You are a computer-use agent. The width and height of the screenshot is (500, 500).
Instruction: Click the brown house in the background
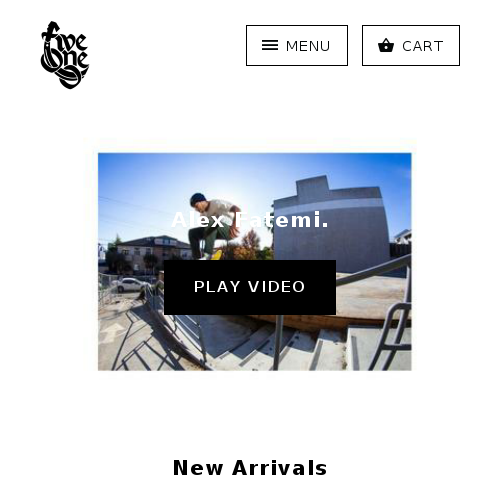(153, 251)
